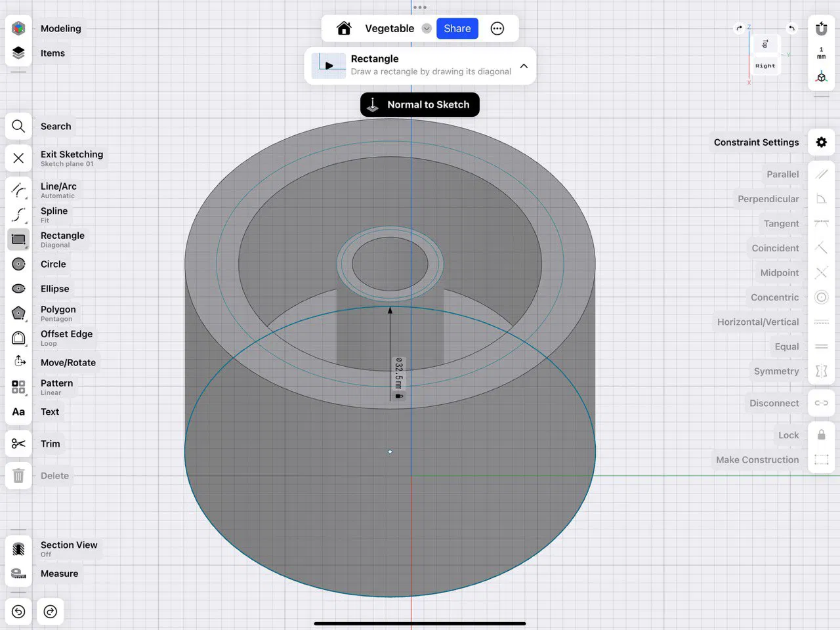Select the Right face of orientation cube
This screenshot has width=840, height=630.
tap(765, 66)
